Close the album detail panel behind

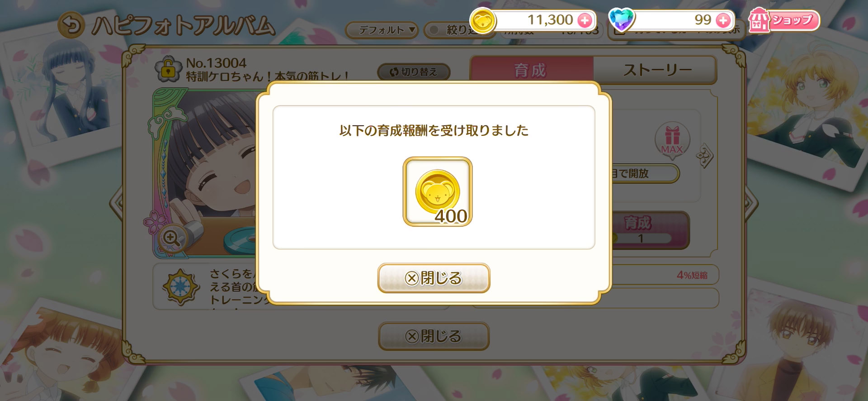pos(434,336)
